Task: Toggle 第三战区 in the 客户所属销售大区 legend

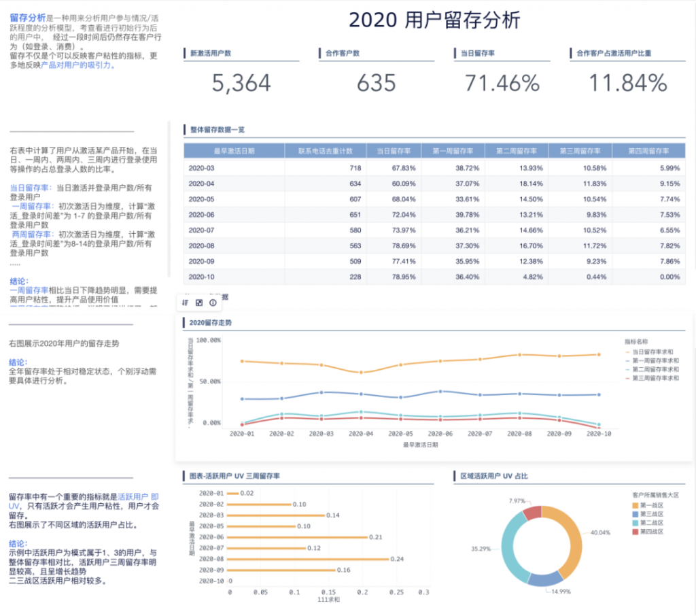Action: click(652, 514)
